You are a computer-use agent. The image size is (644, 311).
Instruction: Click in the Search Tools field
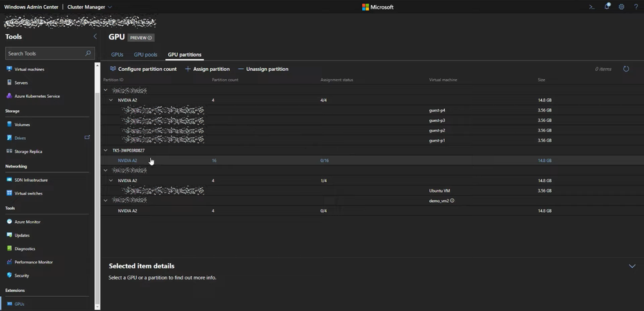pyautogui.click(x=50, y=53)
